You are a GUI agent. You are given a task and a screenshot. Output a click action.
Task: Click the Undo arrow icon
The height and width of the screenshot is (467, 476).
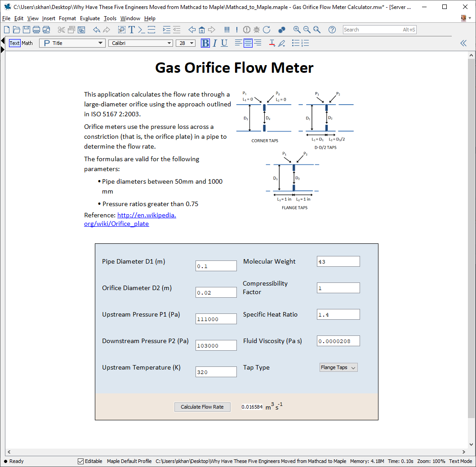pos(97,30)
